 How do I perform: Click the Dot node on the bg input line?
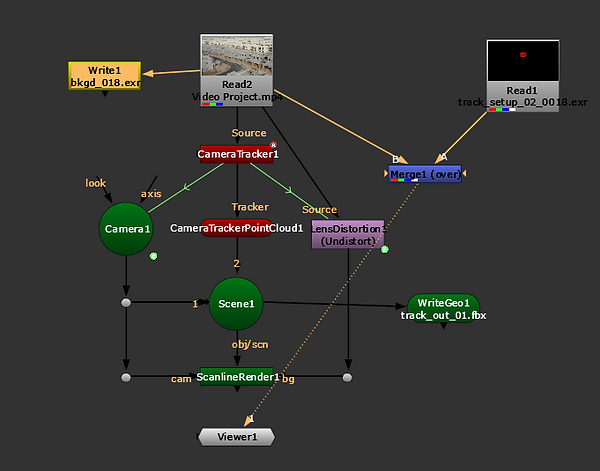[x=347, y=378]
